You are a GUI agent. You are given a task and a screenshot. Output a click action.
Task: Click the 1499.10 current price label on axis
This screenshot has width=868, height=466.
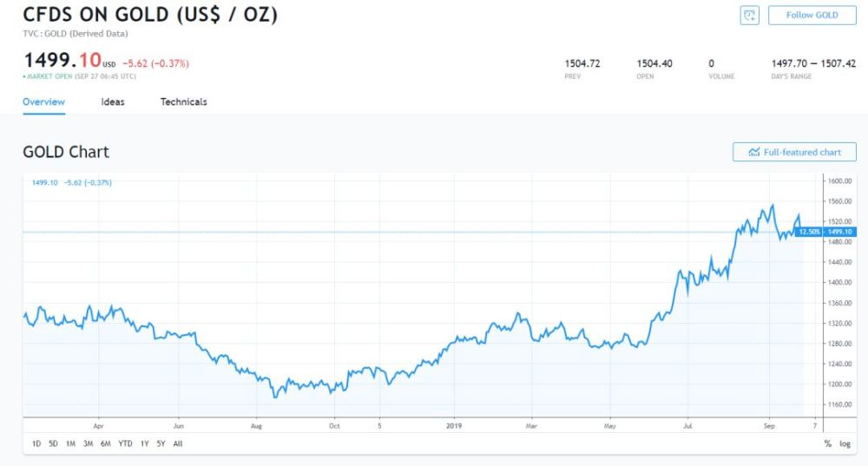pyautogui.click(x=840, y=232)
